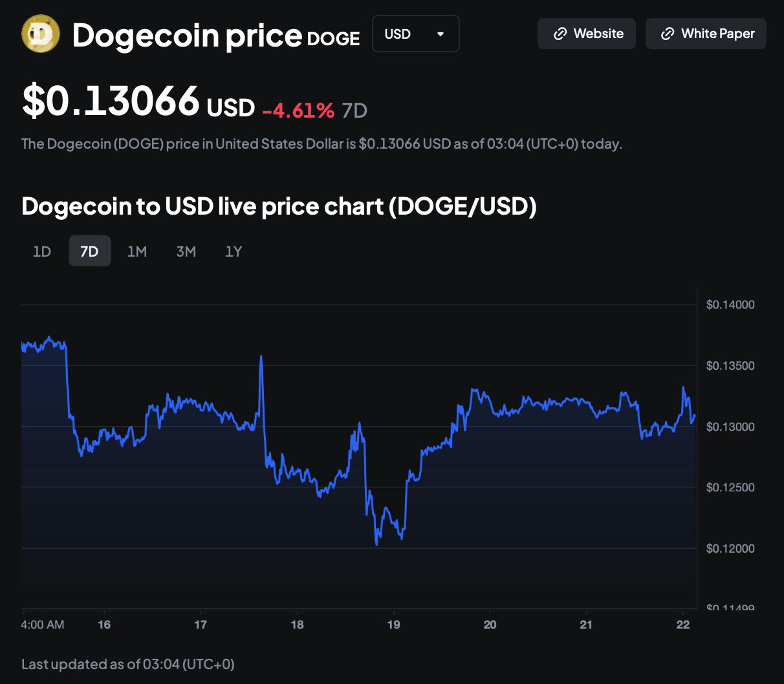
Task: Select the 1Y chart range
Action: point(234,251)
